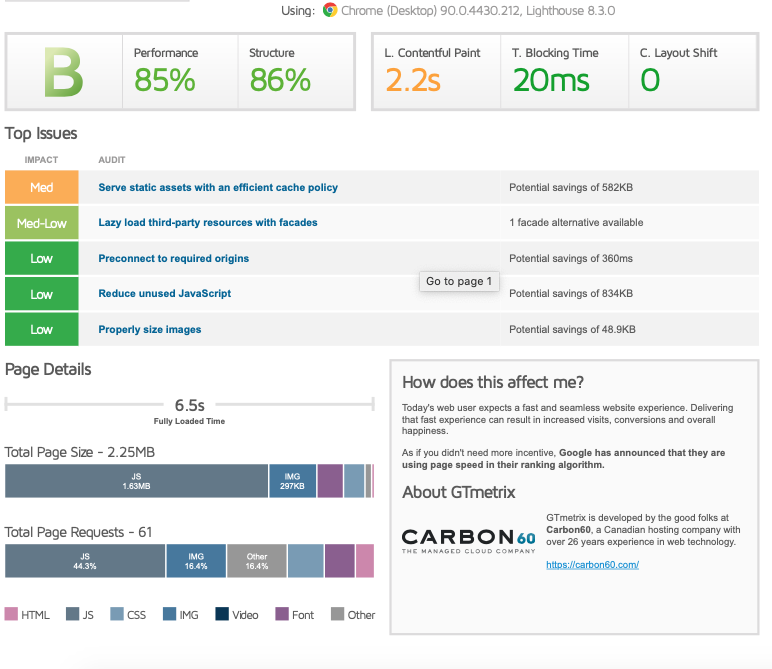Open 'Preconnect to required origins' audit
The width and height of the screenshot is (772, 669).
pyautogui.click(x=174, y=258)
